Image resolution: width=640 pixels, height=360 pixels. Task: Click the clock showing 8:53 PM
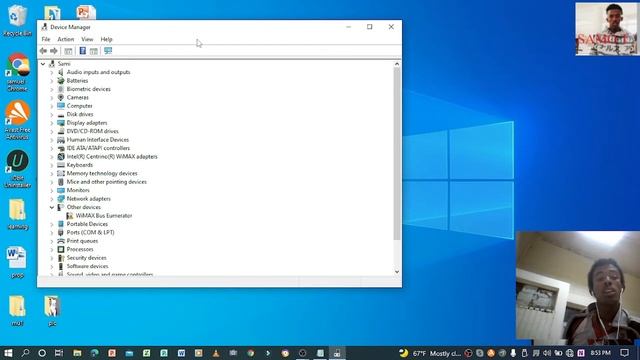click(600, 353)
